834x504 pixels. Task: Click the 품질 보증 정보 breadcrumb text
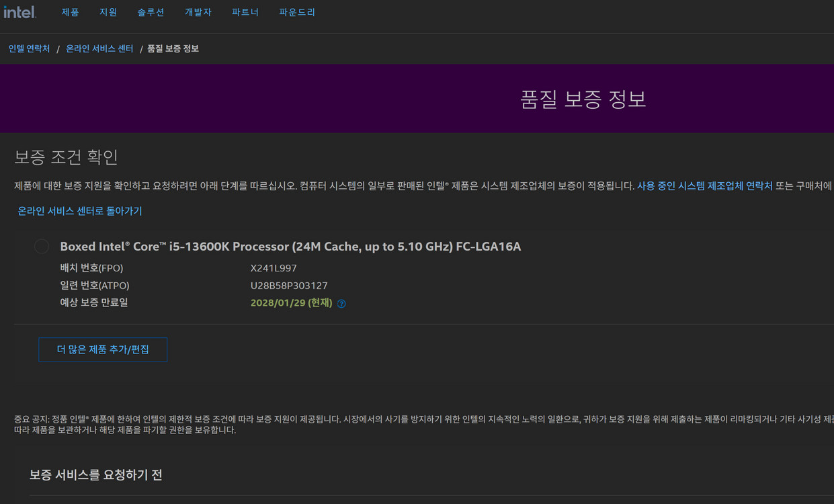coord(173,49)
